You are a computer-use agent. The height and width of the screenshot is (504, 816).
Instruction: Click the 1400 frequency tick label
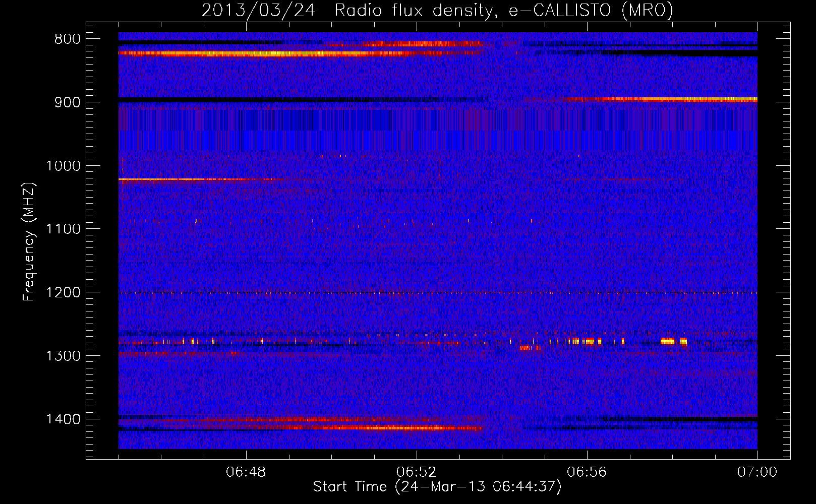click(x=63, y=419)
